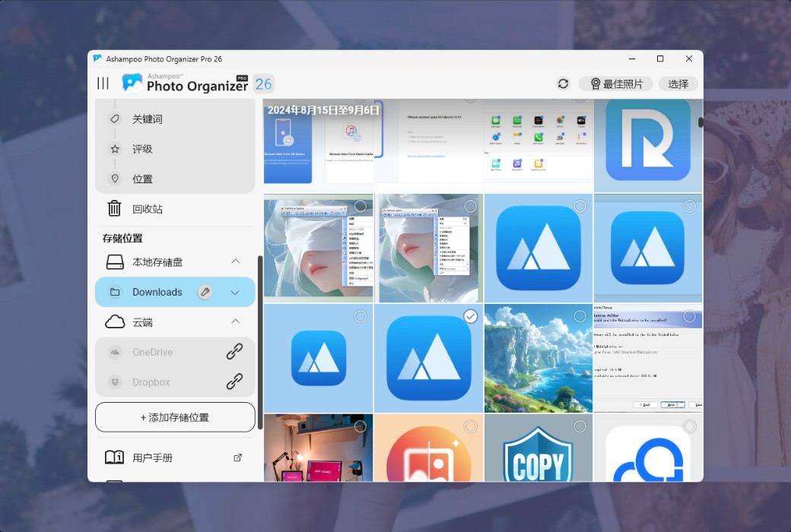
Task: Check the COPY shield image's selection circle
Action: tap(580, 426)
